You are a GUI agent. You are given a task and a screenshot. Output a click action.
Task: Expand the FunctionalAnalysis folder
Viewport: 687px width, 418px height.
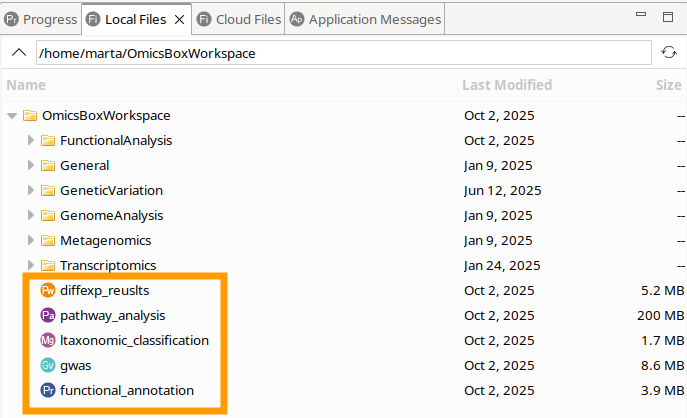[31, 141]
